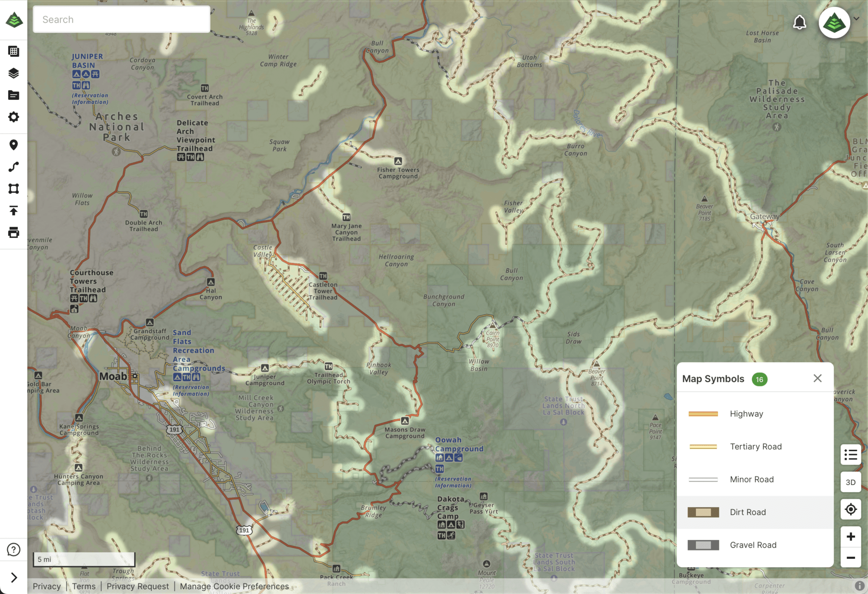Viewport: 868px width, 594px height.
Task: Click the Trailhead Olympic Torch marker
Action: pos(328,366)
